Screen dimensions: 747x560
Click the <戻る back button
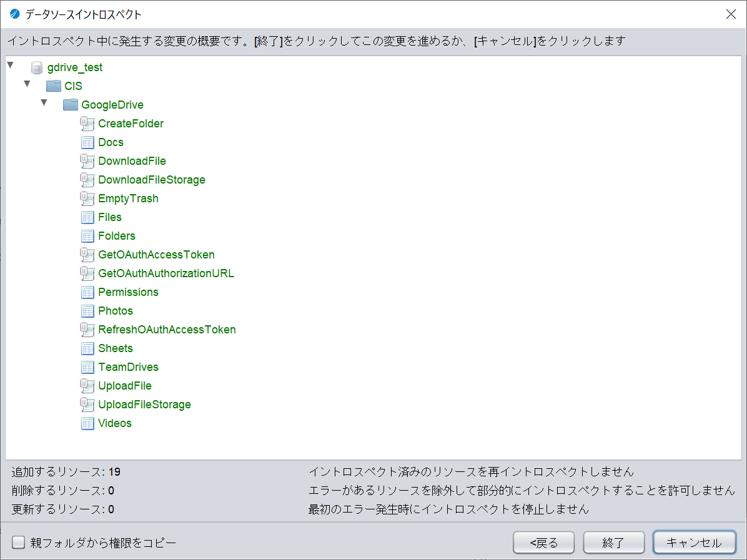(543, 543)
